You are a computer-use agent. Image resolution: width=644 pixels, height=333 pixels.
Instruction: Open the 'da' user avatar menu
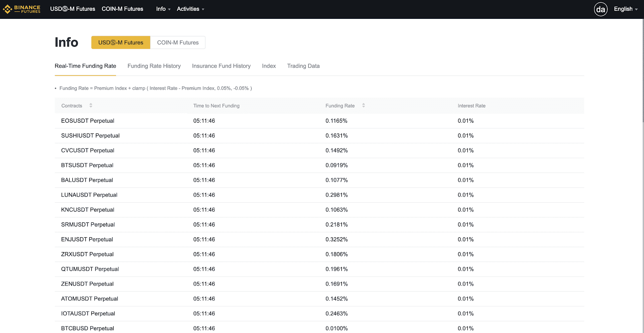pyautogui.click(x=601, y=9)
